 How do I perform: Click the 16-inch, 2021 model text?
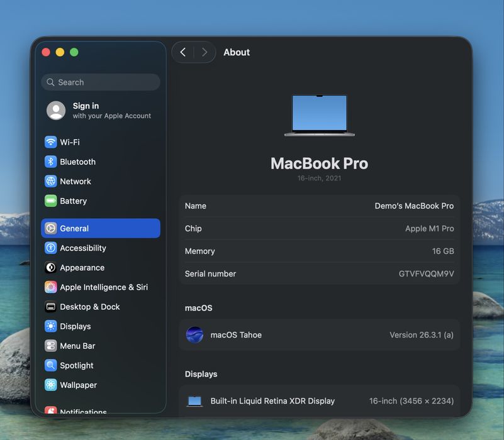[319, 179]
